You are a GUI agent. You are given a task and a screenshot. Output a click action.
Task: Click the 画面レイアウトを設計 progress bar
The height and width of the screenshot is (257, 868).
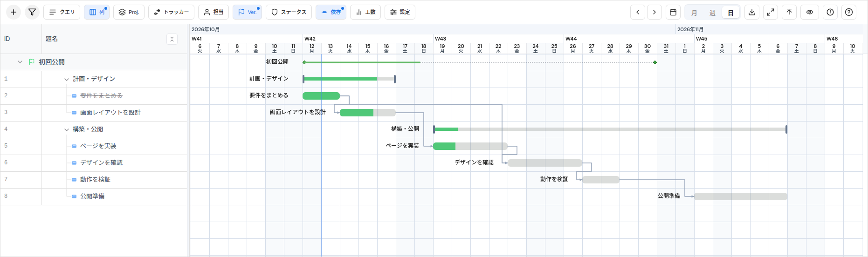(x=368, y=113)
